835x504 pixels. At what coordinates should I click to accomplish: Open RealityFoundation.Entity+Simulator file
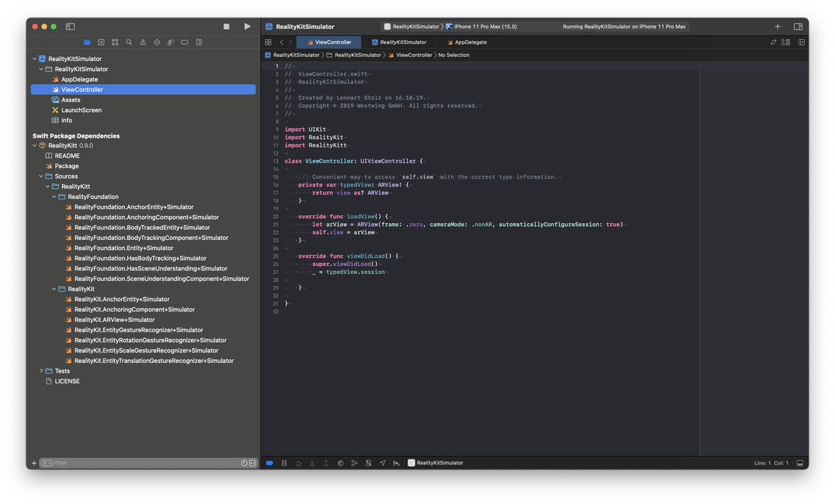119,248
